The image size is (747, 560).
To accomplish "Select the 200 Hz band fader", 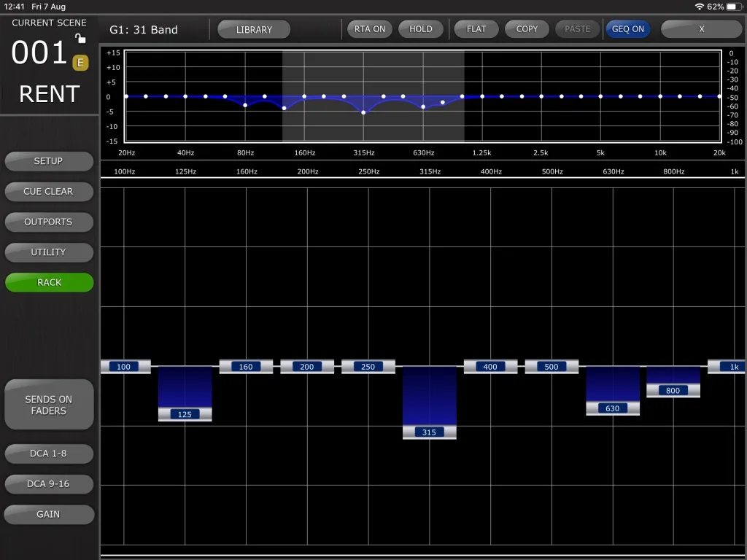I will (307, 367).
